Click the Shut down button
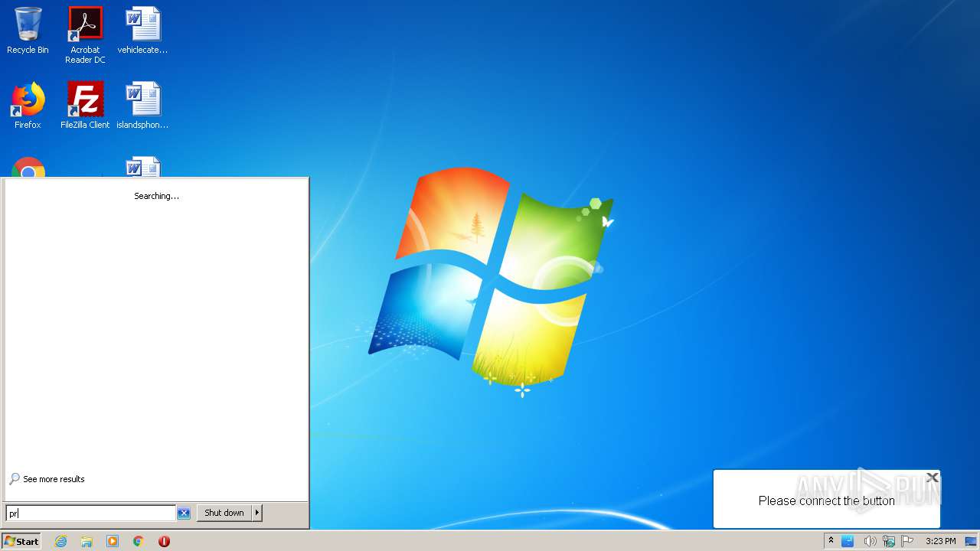 (x=224, y=513)
